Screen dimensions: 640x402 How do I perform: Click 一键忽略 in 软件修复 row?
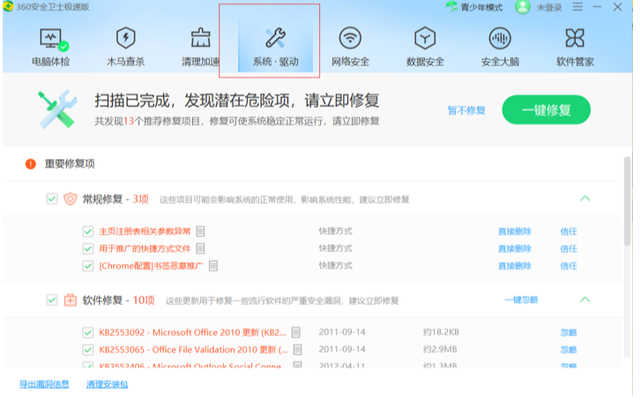point(521,300)
